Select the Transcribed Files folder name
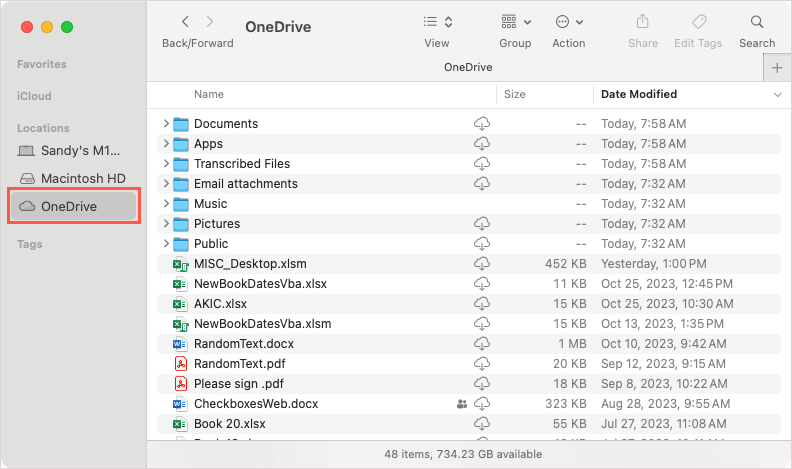This screenshot has width=792, height=469. [x=242, y=164]
